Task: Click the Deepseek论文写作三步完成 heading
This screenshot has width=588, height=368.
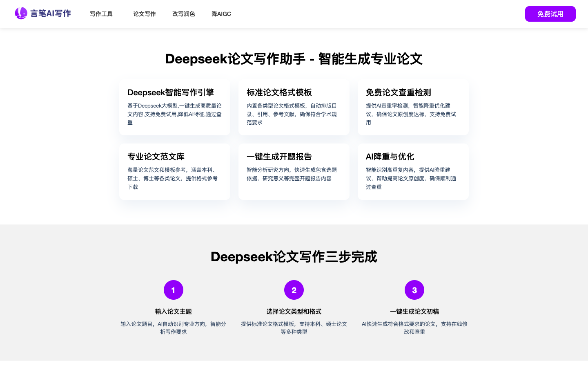Action: coord(294,257)
